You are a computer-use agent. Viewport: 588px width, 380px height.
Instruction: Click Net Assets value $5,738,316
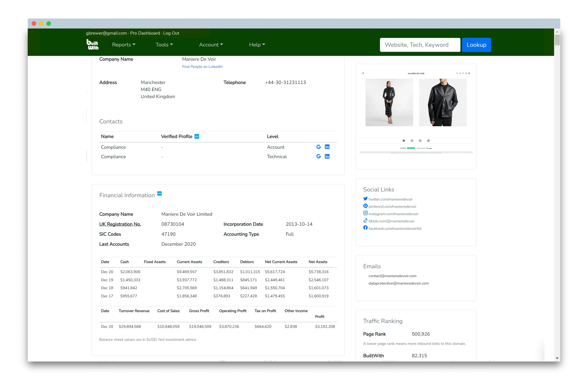pos(319,272)
